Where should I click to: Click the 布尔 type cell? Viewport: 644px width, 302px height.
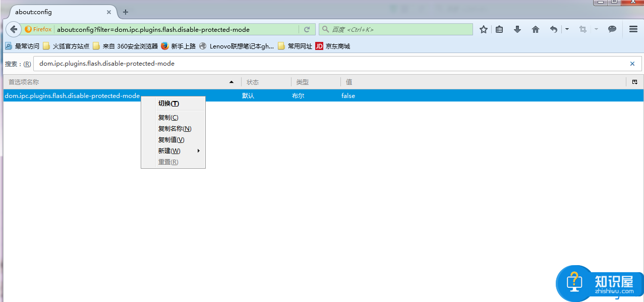tap(298, 95)
